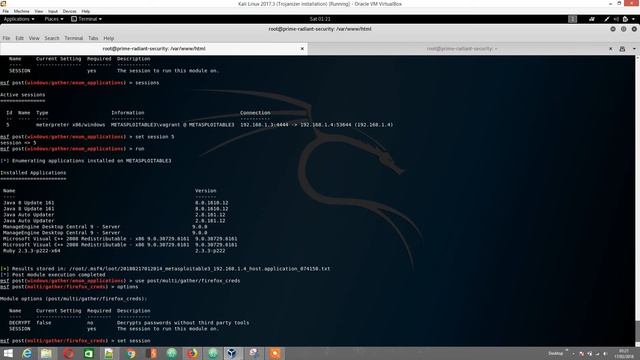640x360 pixels.
Task: Click the 'Installed Applications' heading text
Action: tap(33, 173)
